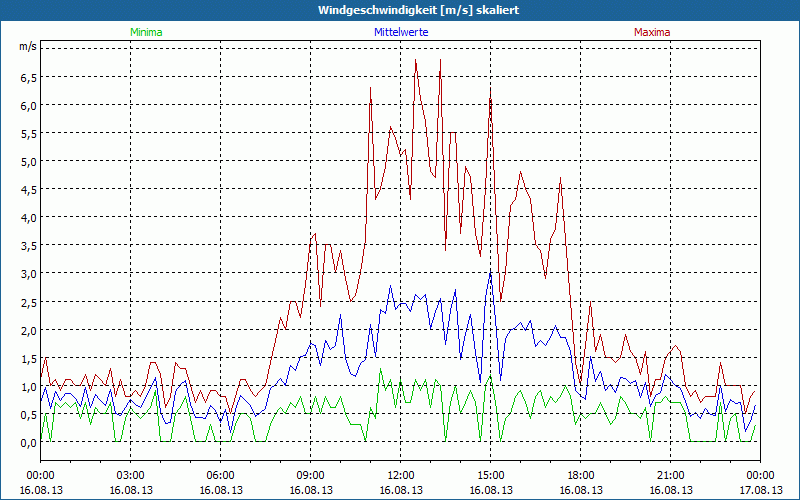Screen dimensions: 800x500
Task: Click the 6,0 y-axis value
Action: click(29, 106)
